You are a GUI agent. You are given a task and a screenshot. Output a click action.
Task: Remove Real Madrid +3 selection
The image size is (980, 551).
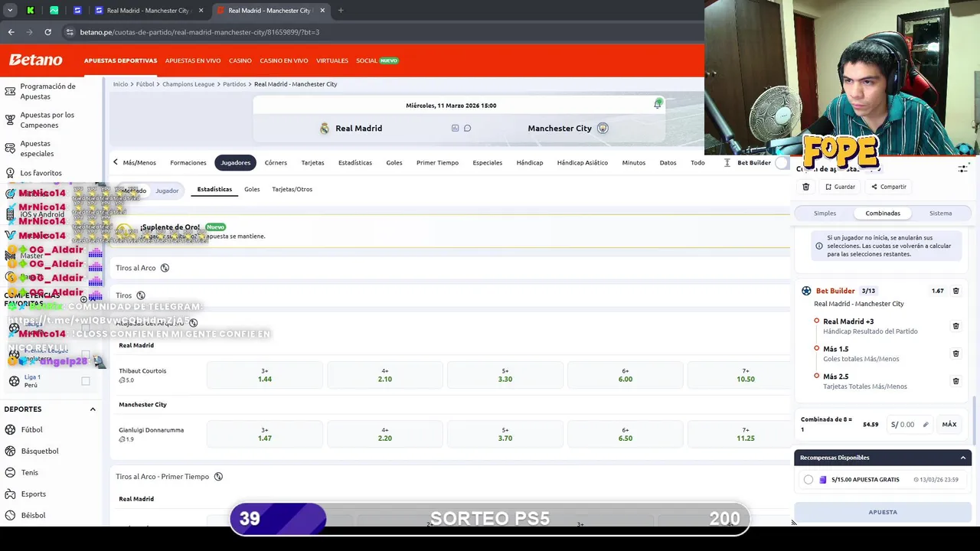coord(955,326)
